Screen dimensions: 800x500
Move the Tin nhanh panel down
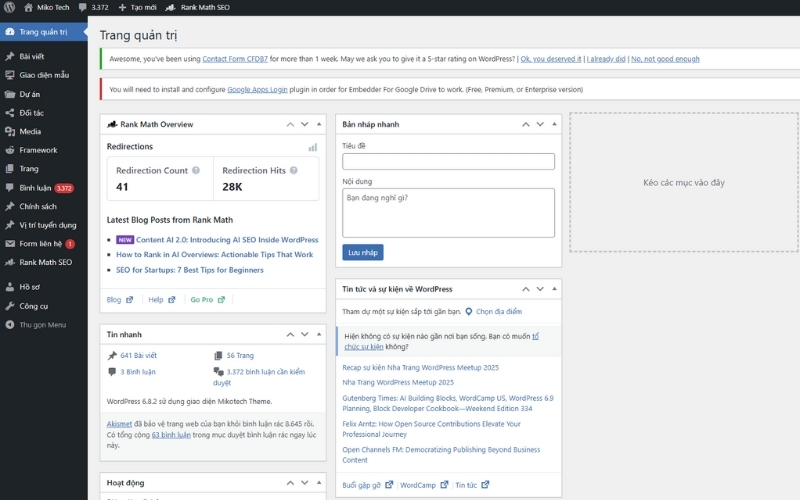(x=304, y=333)
